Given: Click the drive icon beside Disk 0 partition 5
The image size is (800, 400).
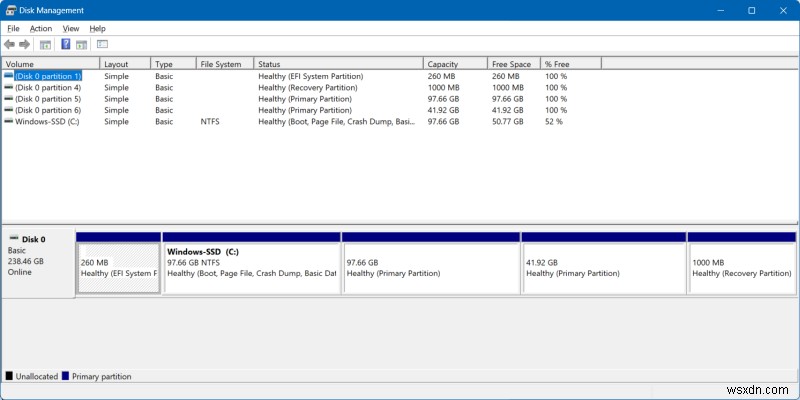Looking at the screenshot, I should 9,98.
